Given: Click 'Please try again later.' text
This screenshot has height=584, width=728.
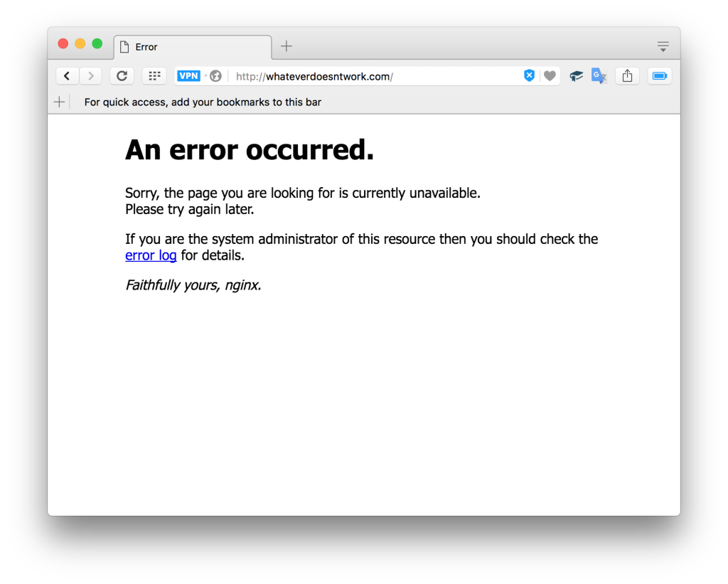Looking at the screenshot, I should click(189, 210).
